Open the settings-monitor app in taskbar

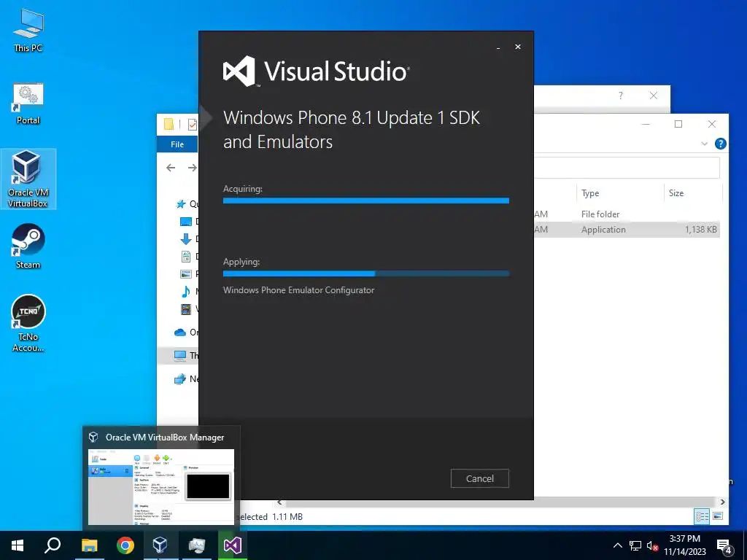coord(196,545)
